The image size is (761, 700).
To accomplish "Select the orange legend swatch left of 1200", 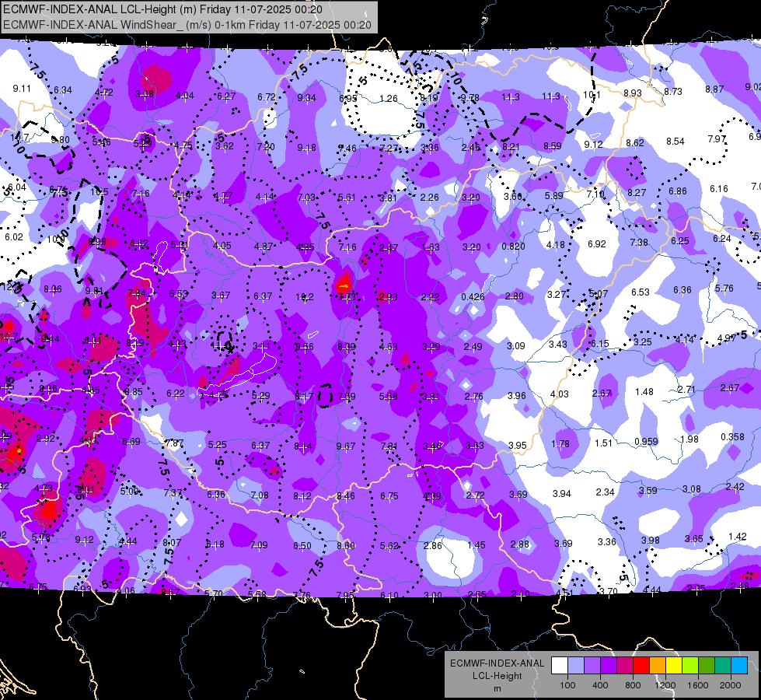I will (658, 665).
